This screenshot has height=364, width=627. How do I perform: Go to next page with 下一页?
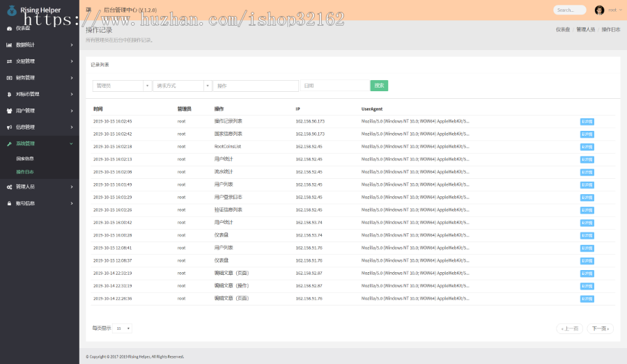coord(600,329)
